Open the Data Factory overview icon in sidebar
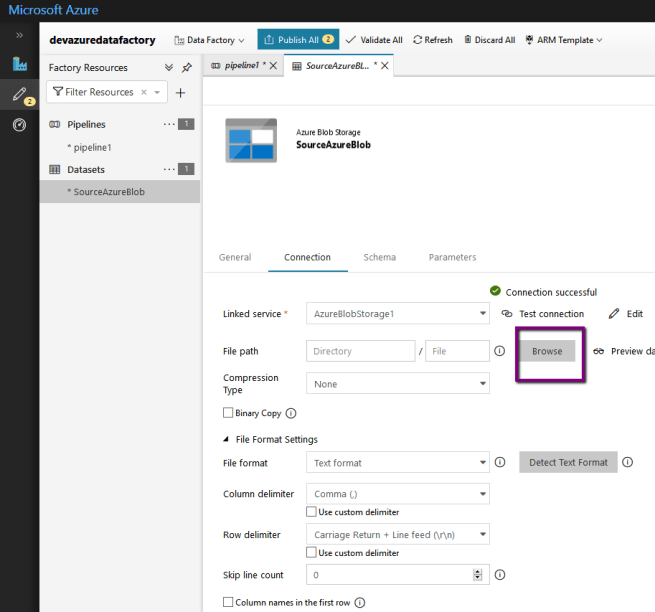Screen dimensions: 655x612 coord(19,64)
